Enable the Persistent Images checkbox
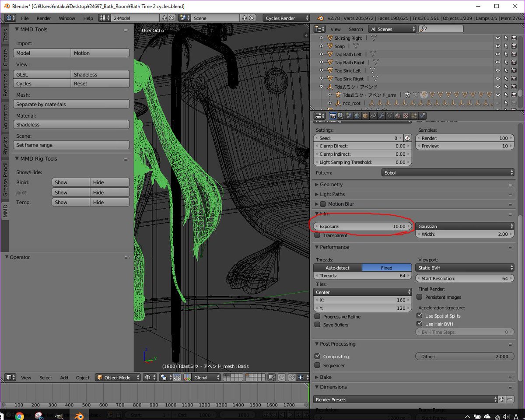The width and height of the screenshot is (525, 420). coord(419,297)
